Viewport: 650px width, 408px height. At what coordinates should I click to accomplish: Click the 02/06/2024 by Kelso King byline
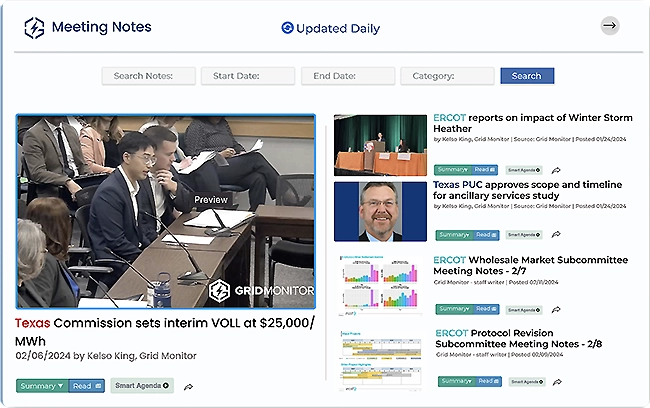[106, 356]
